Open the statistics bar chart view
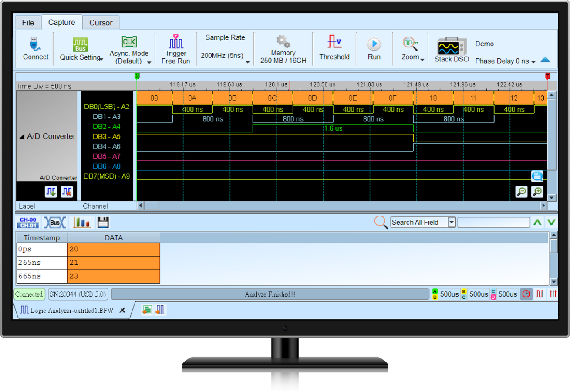Screen dimensions: 570x392 (82, 222)
